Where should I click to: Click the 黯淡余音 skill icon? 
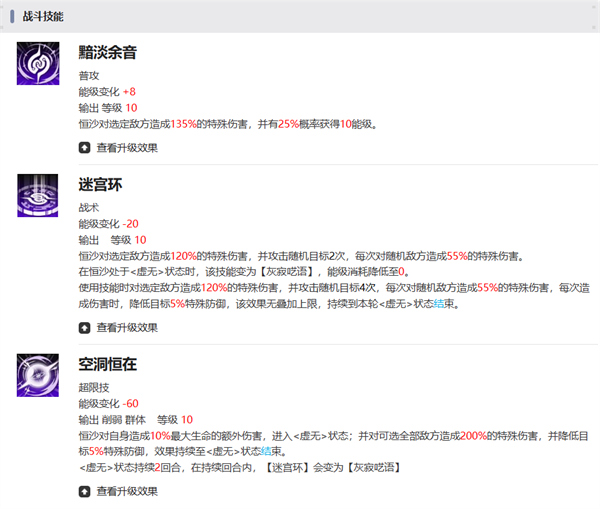pos(38,64)
